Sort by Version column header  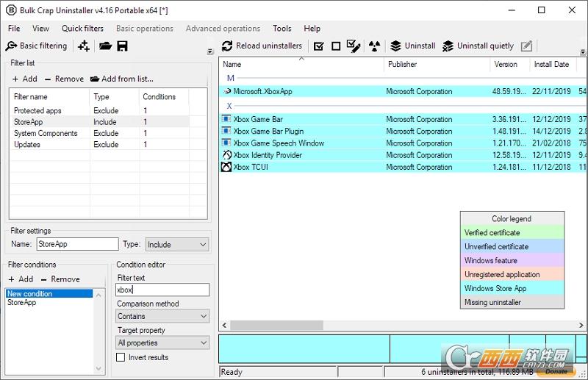point(510,64)
